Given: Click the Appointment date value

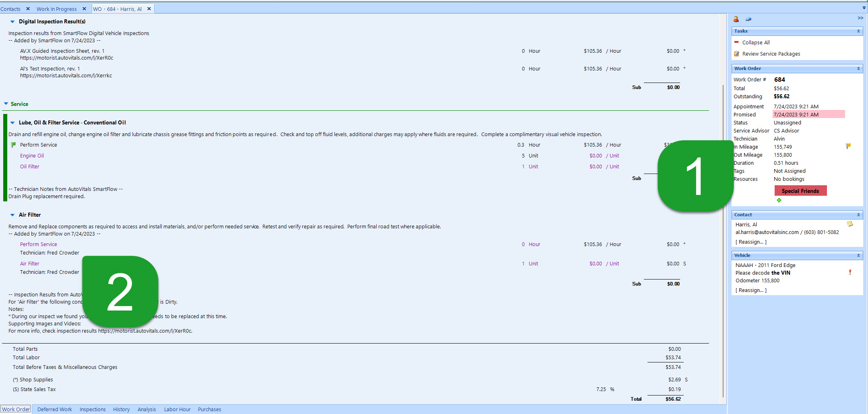Looking at the screenshot, I should [x=796, y=106].
